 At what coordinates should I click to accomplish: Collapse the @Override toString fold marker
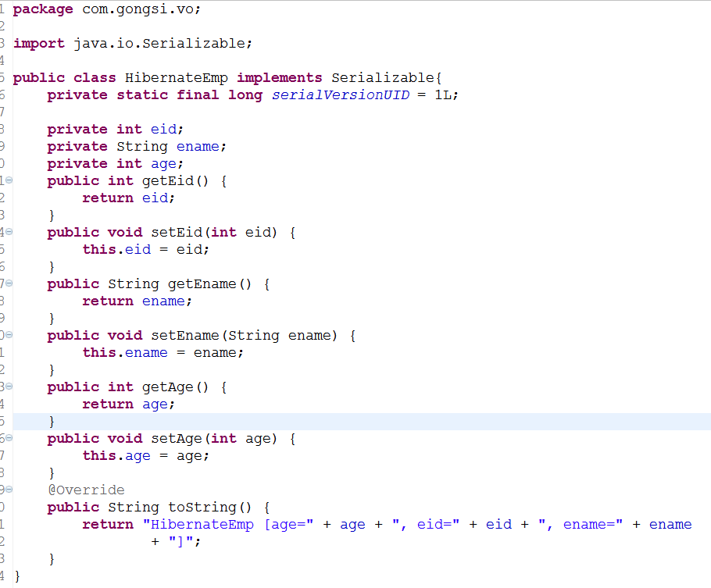[x=9, y=490]
